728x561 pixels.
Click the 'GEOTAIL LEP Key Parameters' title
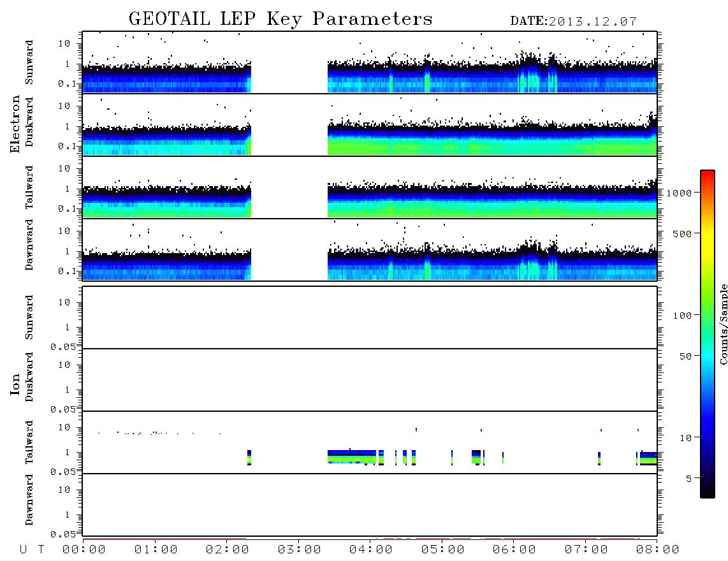point(280,19)
